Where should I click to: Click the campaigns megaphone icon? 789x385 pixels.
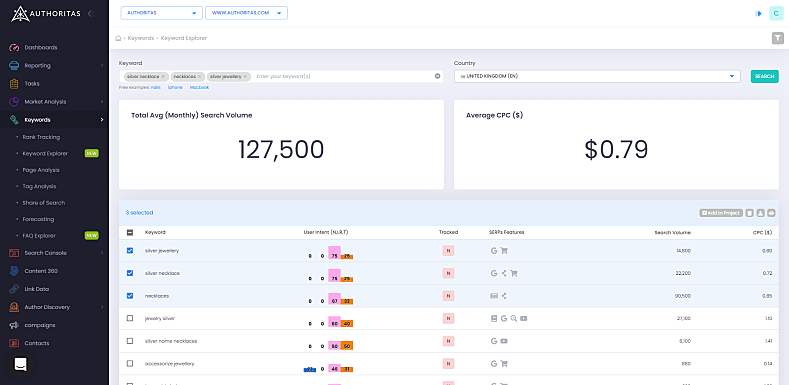[14, 325]
